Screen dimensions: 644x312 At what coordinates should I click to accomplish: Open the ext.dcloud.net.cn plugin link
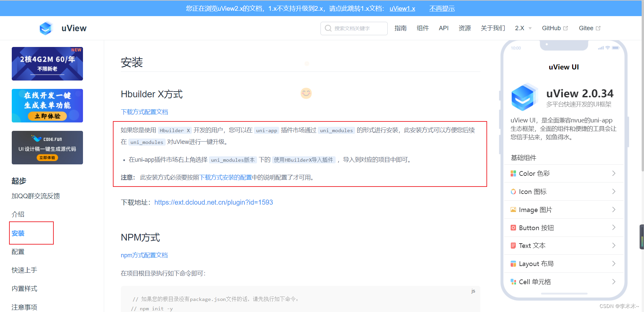pos(214,202)
